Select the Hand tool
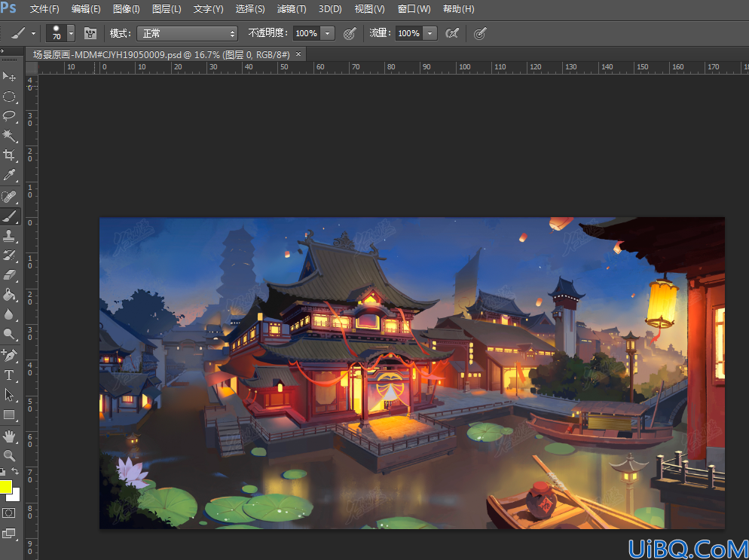 pos(9,436)
